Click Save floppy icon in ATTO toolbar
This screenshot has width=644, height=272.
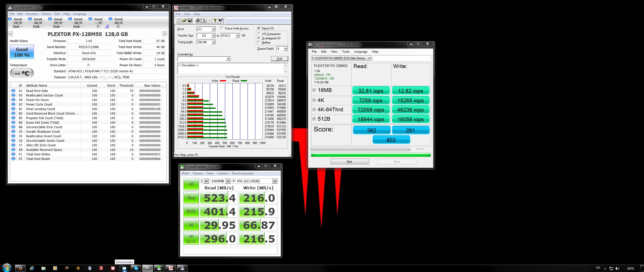tap(190, 21)
